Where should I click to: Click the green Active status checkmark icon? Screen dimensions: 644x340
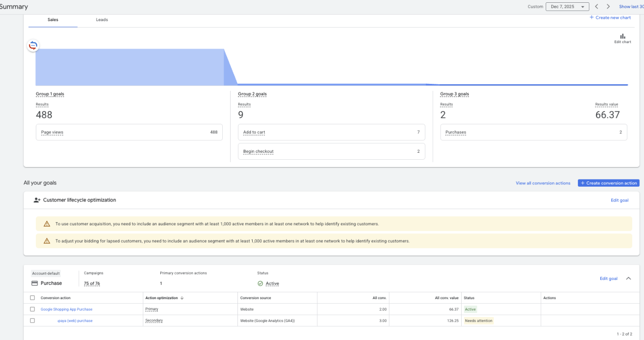[260, 284]
